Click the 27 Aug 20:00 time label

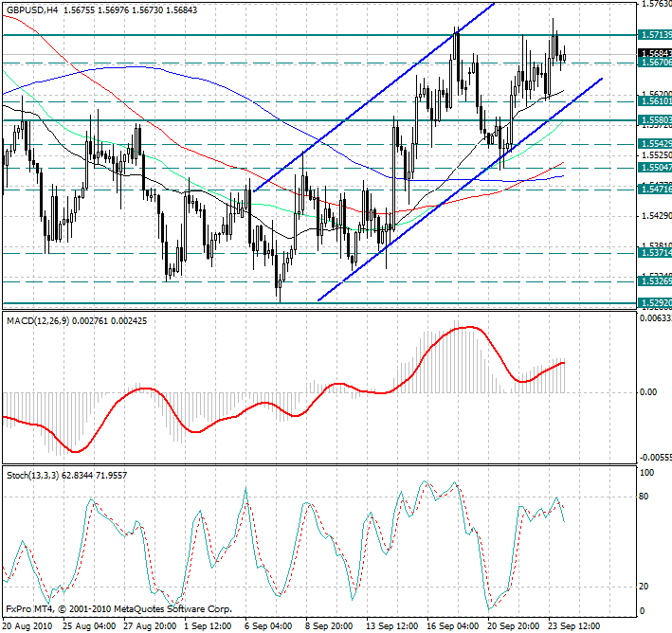click(x=150, y=626)
